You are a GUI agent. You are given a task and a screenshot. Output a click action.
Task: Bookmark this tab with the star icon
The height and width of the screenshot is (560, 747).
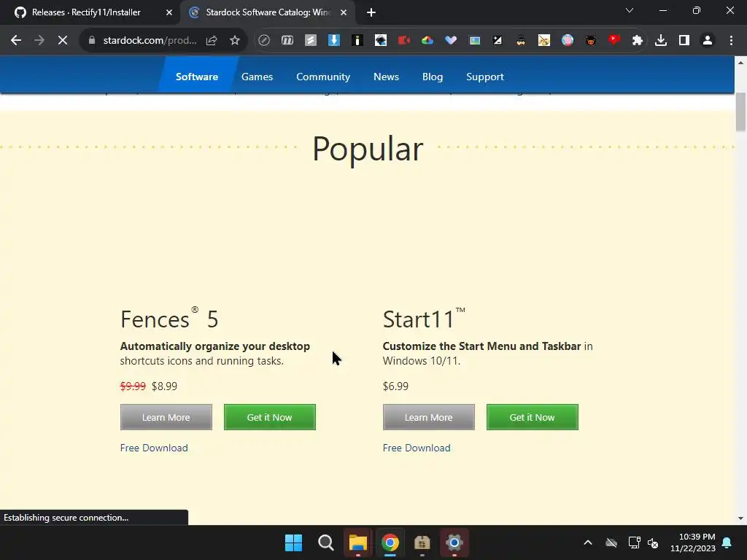pyautogui.click(x=235, y=41)
